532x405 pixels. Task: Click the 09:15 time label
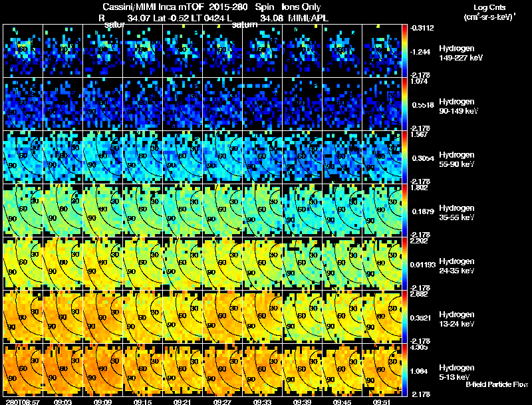coord(142,402)
